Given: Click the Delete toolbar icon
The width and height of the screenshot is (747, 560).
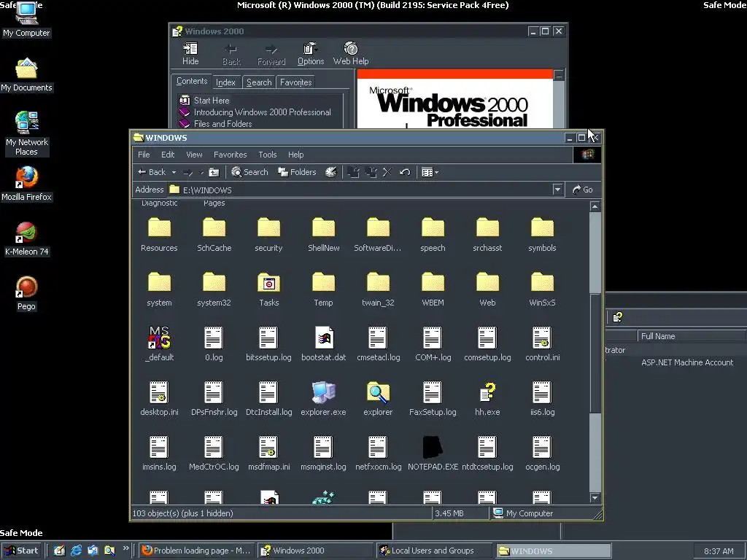Looking at the screenshot, I should tap(387, 172).
